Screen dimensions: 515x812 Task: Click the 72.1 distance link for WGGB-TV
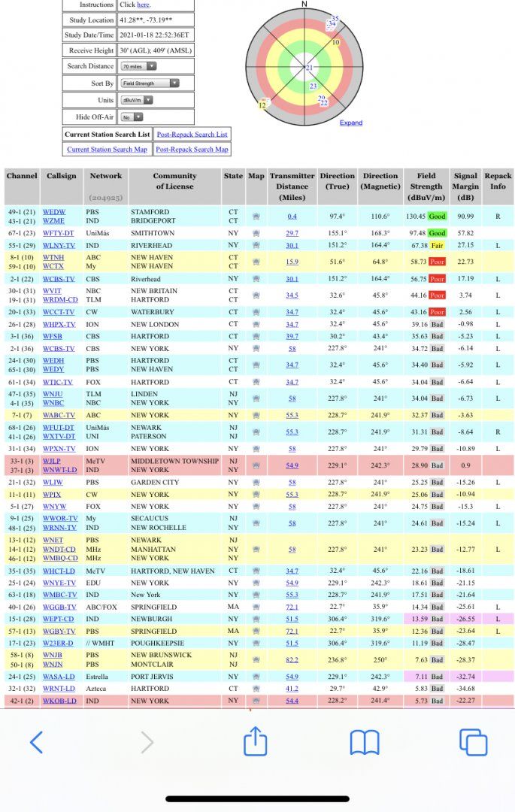click(292, 607)
